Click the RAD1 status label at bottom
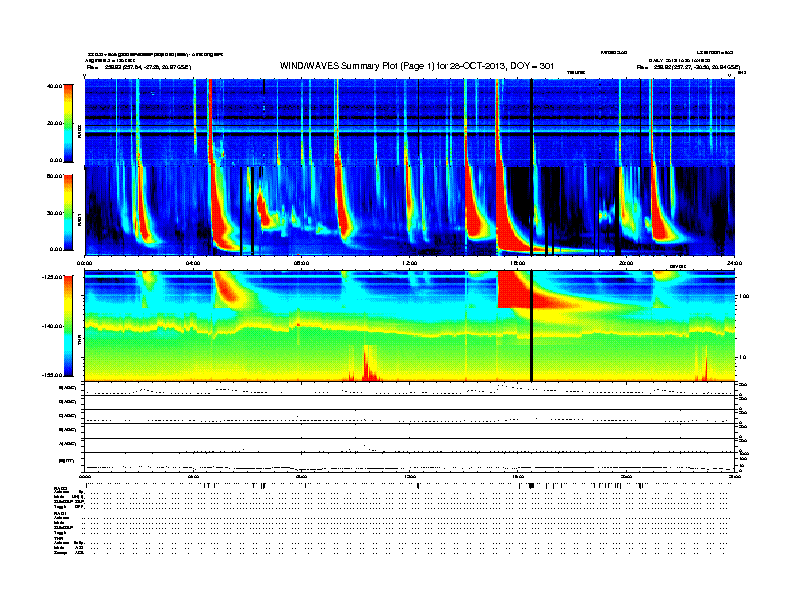Screen dimensions: 792x612 tap(60, 512)
